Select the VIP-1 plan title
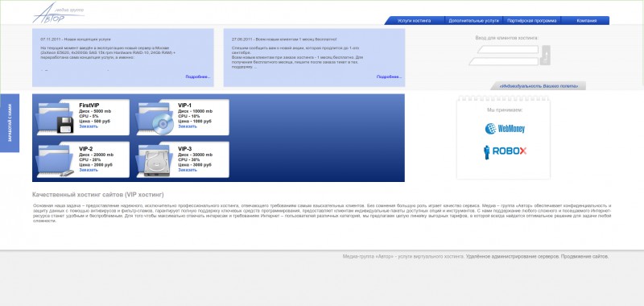Image resolution: width=644 pixels, height=306 pixels. tap(185, 105)
